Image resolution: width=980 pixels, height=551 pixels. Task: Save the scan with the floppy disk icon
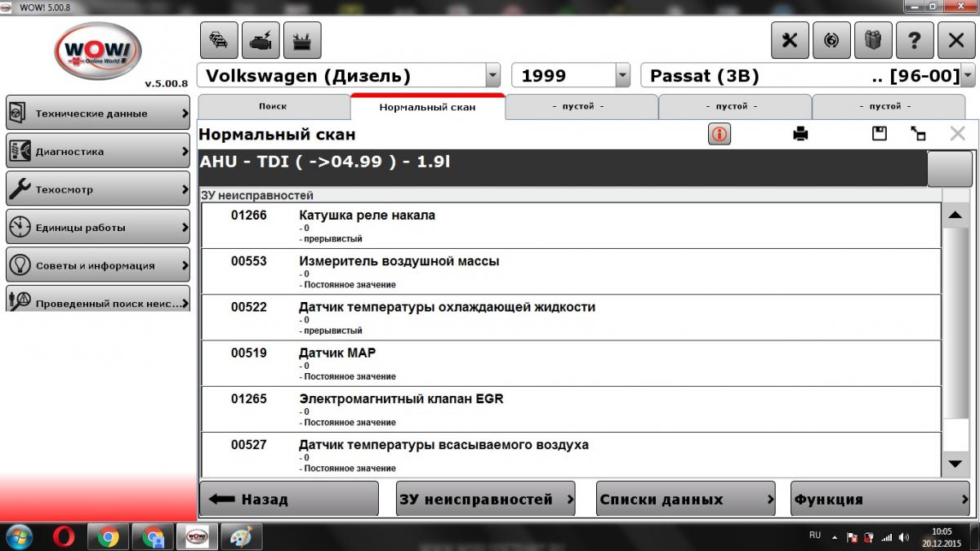click(x=880, y=134)
